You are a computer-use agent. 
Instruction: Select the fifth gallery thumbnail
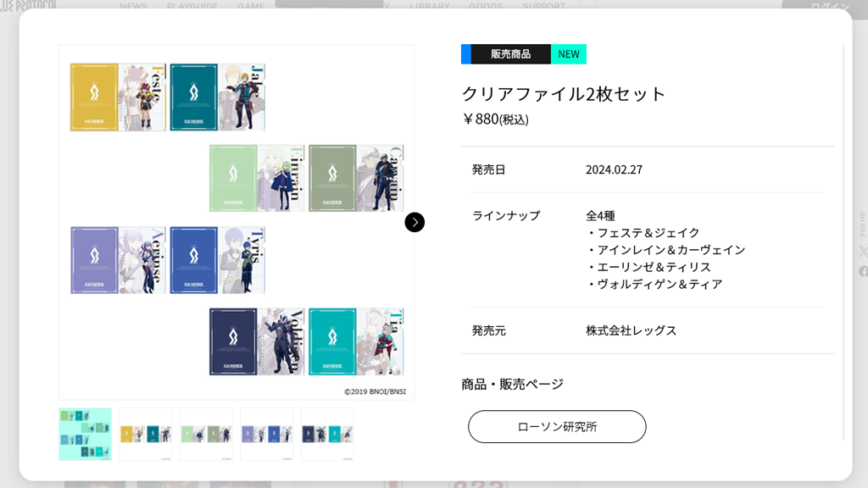click(x=326, y=434)
